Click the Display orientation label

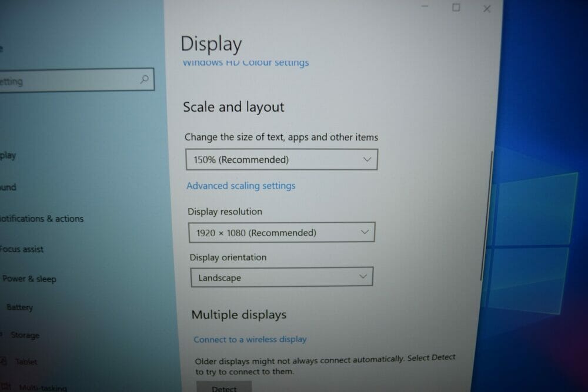pos(228,257)
